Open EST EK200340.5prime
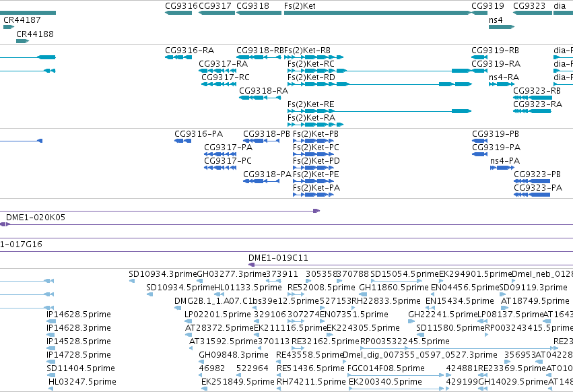Viewport: 573px width, 392px height. (385, 382)
